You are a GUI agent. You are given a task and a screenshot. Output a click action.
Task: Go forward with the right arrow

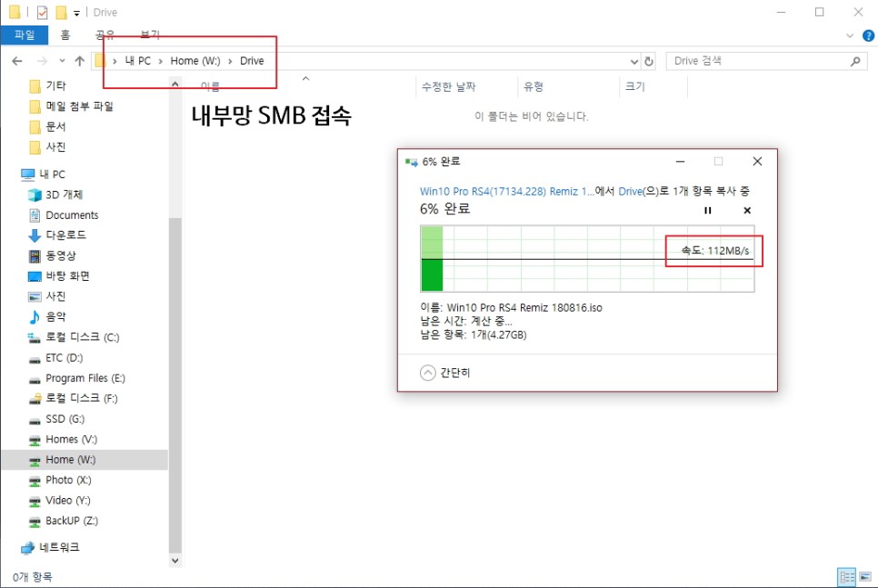pyautogui.click(x=42, y=61)
